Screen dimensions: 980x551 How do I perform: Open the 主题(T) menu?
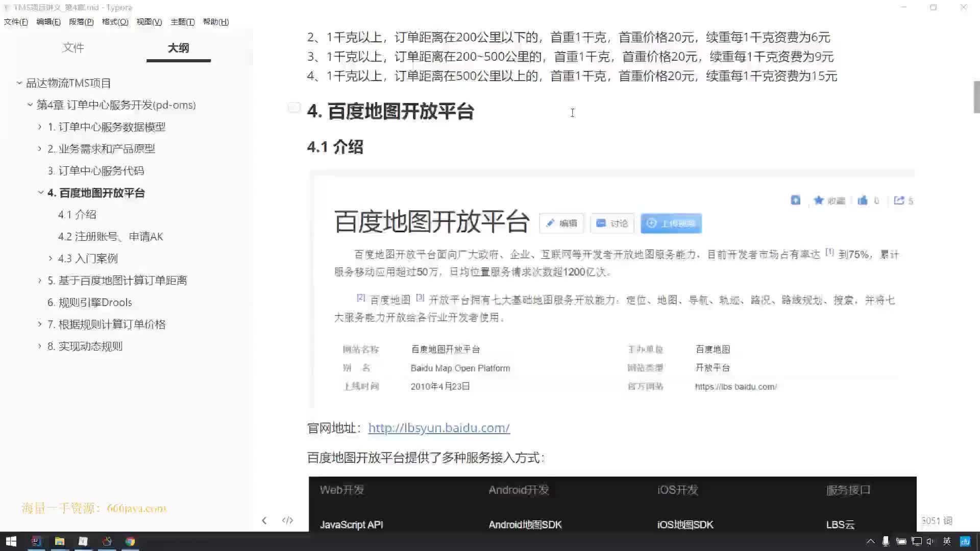(182, 22)
